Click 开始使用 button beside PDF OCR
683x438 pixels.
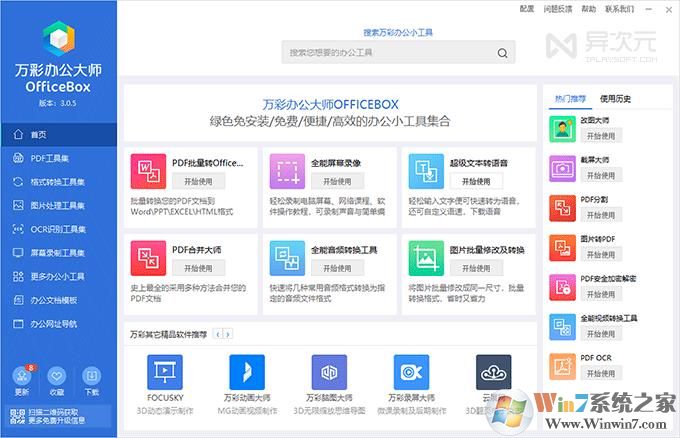pos(601,371)
